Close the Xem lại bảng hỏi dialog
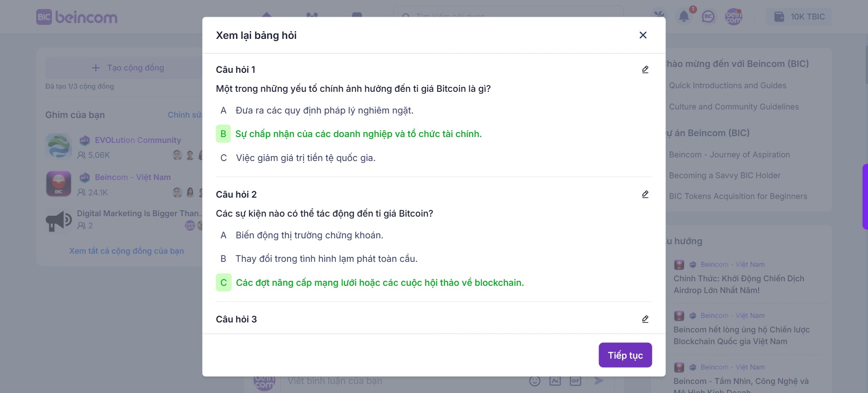The image size is (868, 393). [x=643, y=35]
